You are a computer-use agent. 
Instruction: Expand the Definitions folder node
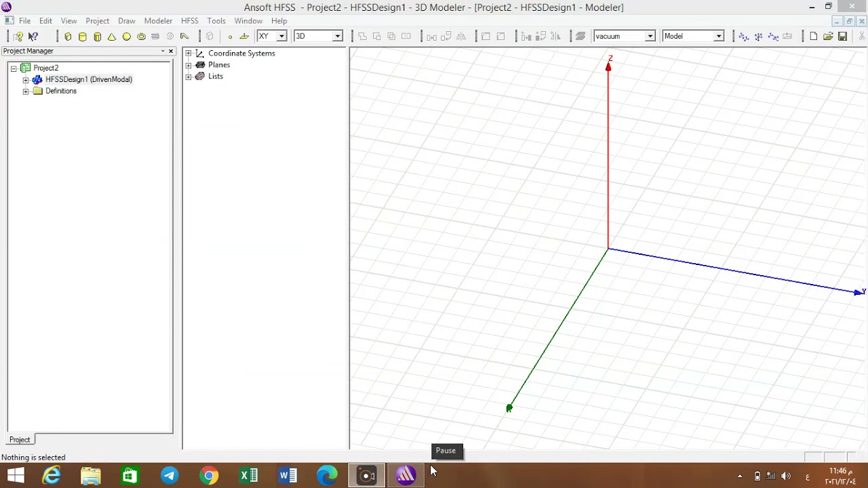tap(26, 91)
